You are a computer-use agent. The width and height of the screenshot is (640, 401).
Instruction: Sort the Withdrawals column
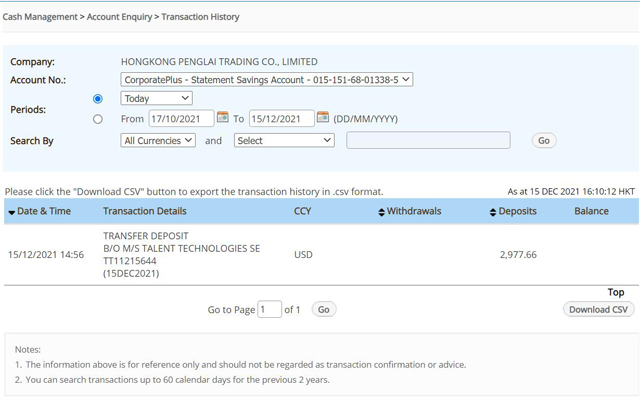point(381,212)
